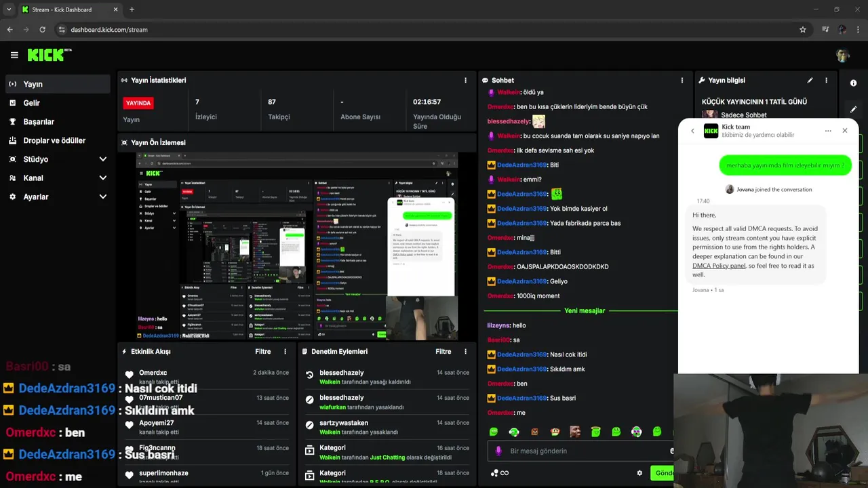Click Sadece Sohbet category in Yayın bilgisi
868x488 pixels.
[x=744, y=115]
